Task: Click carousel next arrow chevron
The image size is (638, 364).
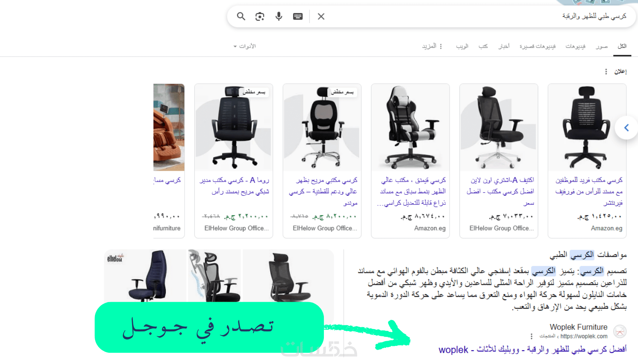Action: (626, 128)
